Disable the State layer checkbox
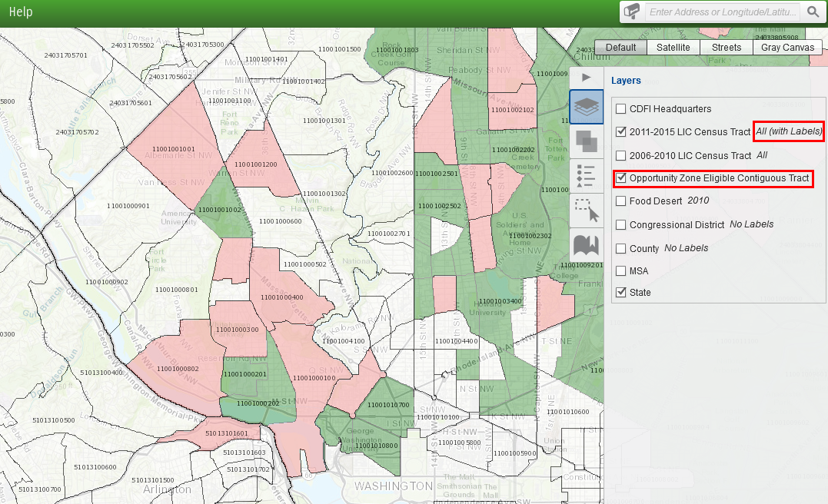The width and height of the screenshot is (828, 504). pyautogui.click(x=620, y=293)
